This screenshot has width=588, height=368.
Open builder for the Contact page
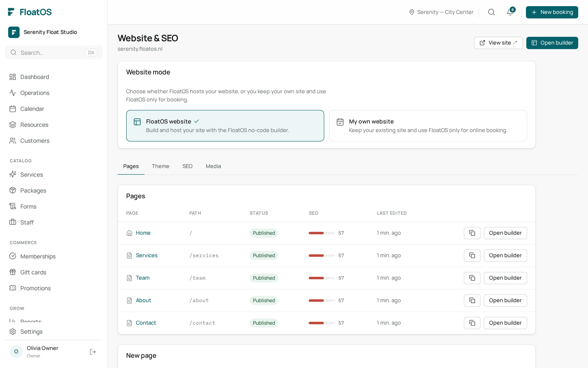505,323
